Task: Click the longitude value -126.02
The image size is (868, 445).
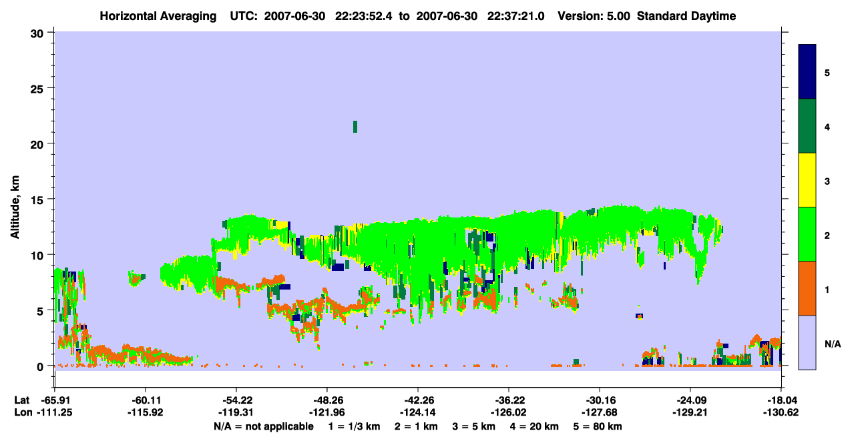Action: tap(509, 412)
